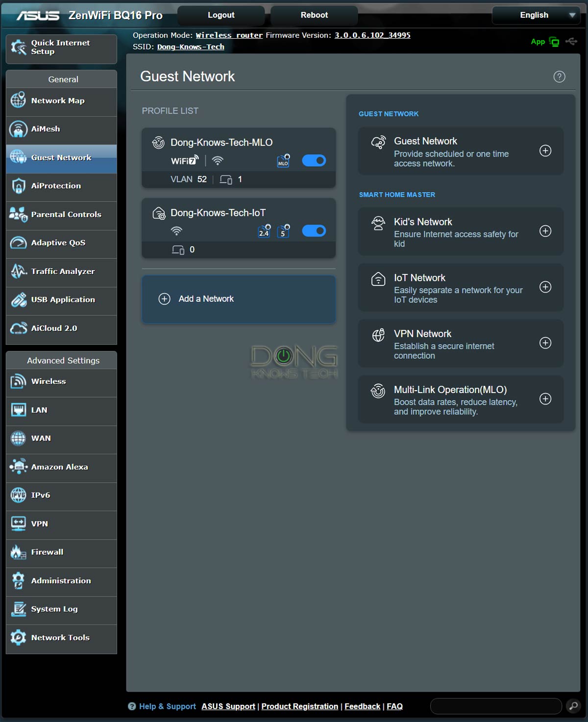Open FAQ link in footer
Screen dimensions: 588x722
(394, 706)
